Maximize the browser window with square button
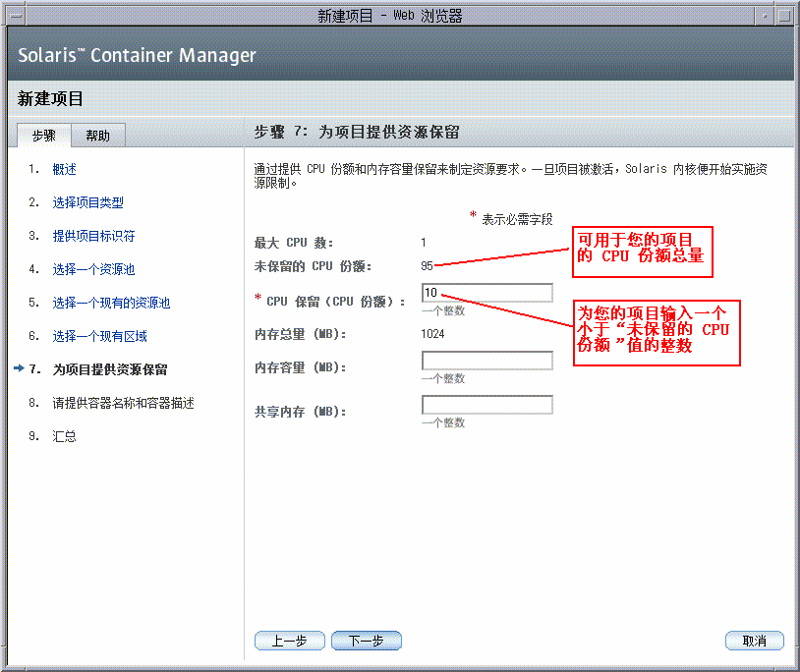Viewport: 800px width, 672px height. point(784,16)
